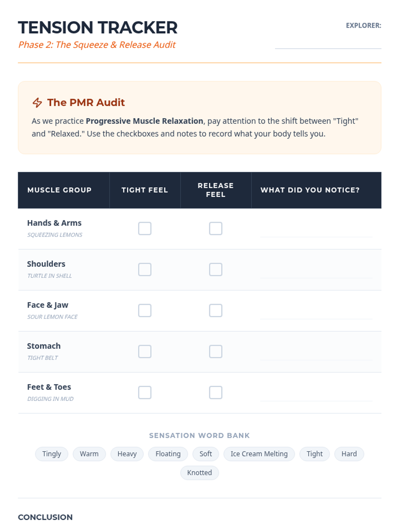Check Tight Feel box for Hands & Arms
Screen dimensions: 399x532
pos(145,228)
